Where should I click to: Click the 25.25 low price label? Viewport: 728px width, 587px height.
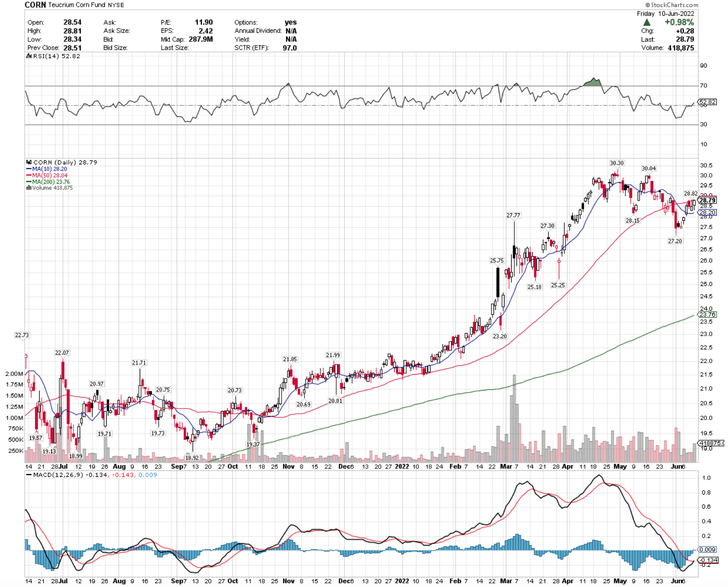tap(558, 285)
